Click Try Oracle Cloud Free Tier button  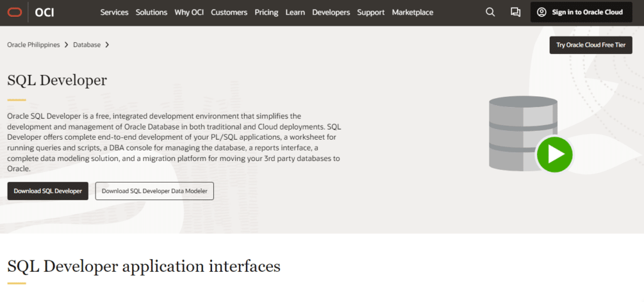591,45
